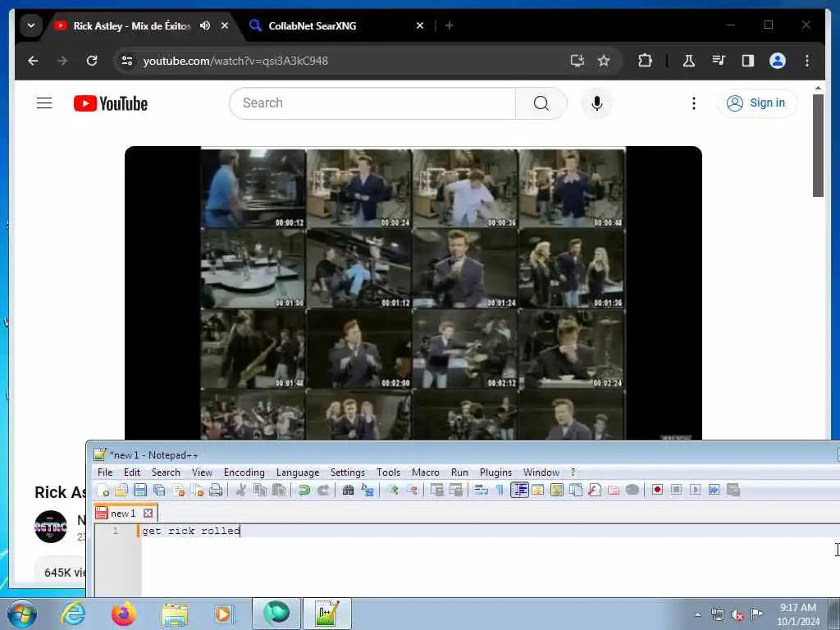
Task: Toggle the Chrome side panel icon
Action: (748, 61)
